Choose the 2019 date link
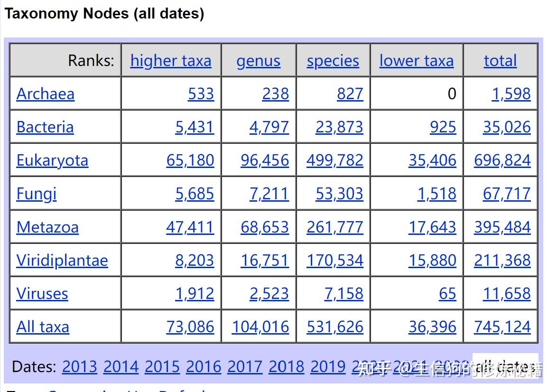The height and width of the screenshot is (392, 557). pyautogui.click(x=328, y=366)
